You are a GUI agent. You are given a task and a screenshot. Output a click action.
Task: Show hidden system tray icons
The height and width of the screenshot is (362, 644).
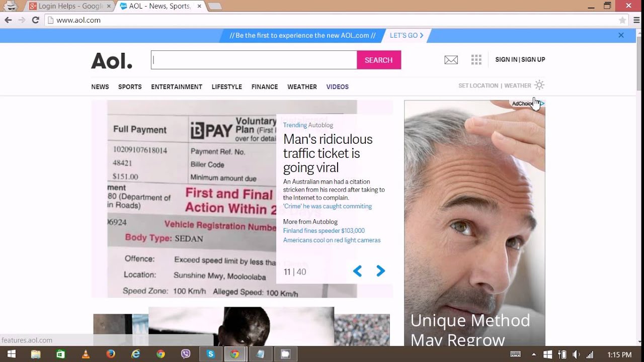pyautogui.click(x=534, y=354)
